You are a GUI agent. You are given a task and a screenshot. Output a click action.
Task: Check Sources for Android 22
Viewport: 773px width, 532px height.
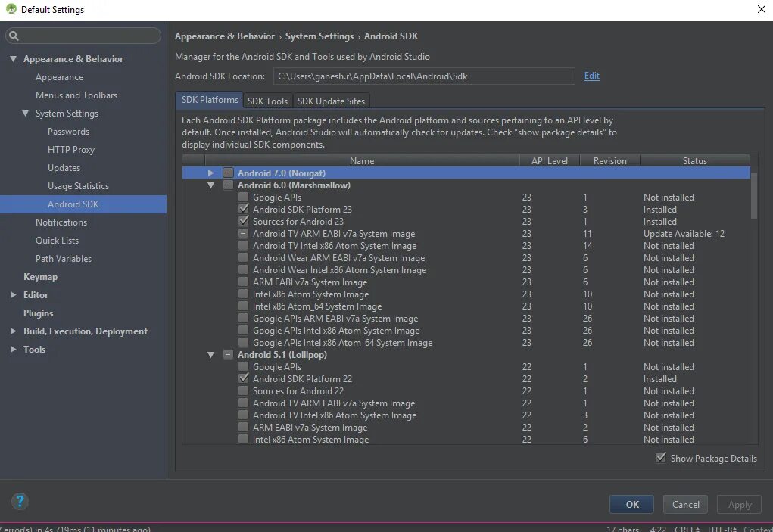pos(243,390)
